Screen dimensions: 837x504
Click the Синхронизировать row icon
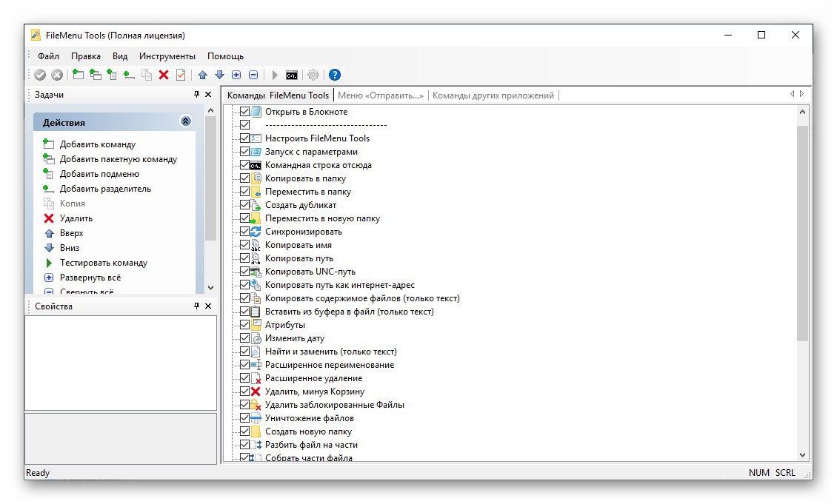(x=256, y=232)
